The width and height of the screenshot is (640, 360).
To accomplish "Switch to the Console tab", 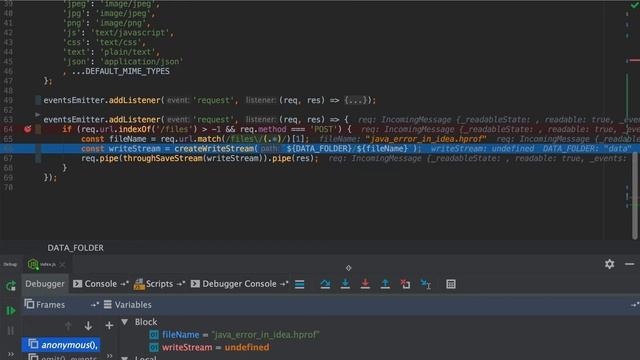I will tap(100, 284).
